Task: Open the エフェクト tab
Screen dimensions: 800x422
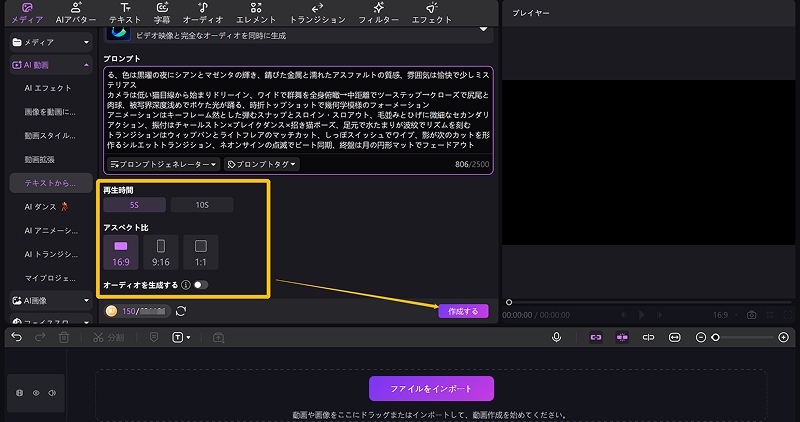Action: (x=432, y=13)
